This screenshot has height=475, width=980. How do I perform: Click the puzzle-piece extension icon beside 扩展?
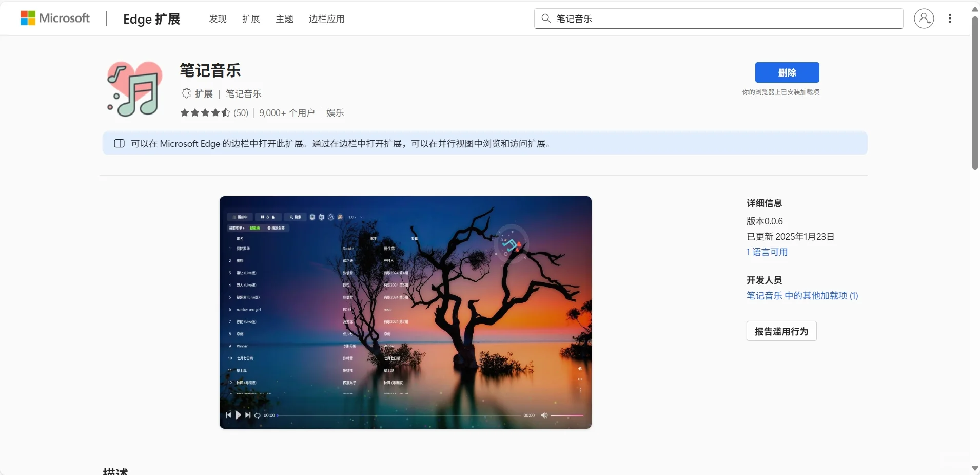[x=186, y=94]
